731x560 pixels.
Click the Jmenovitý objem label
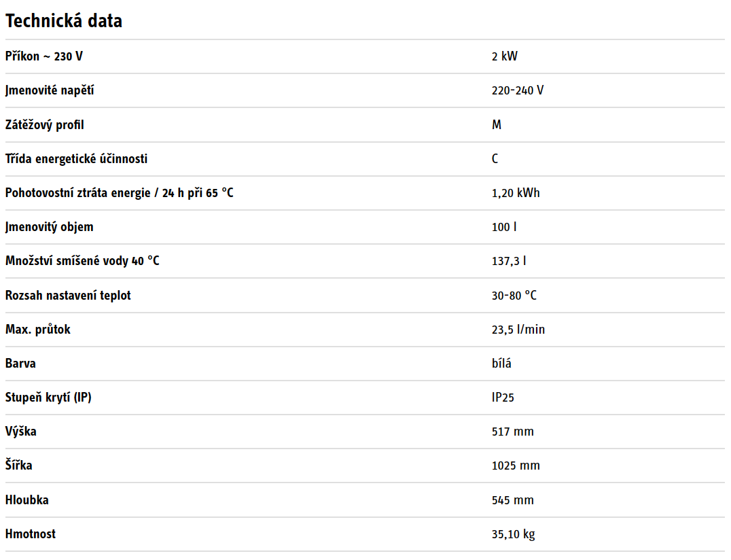(50, 227)
